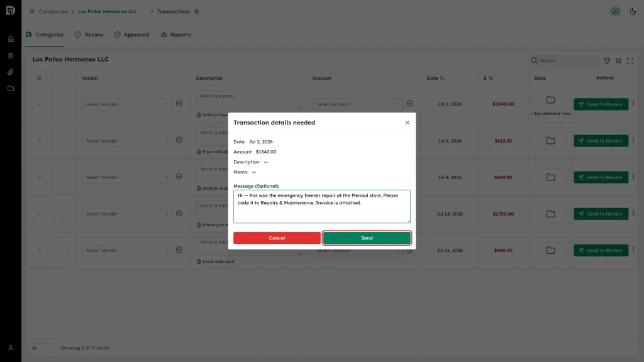This screenshot has height=362, width=644.
Task: Click Cancel button in dialog
Action: coord(277,238)
